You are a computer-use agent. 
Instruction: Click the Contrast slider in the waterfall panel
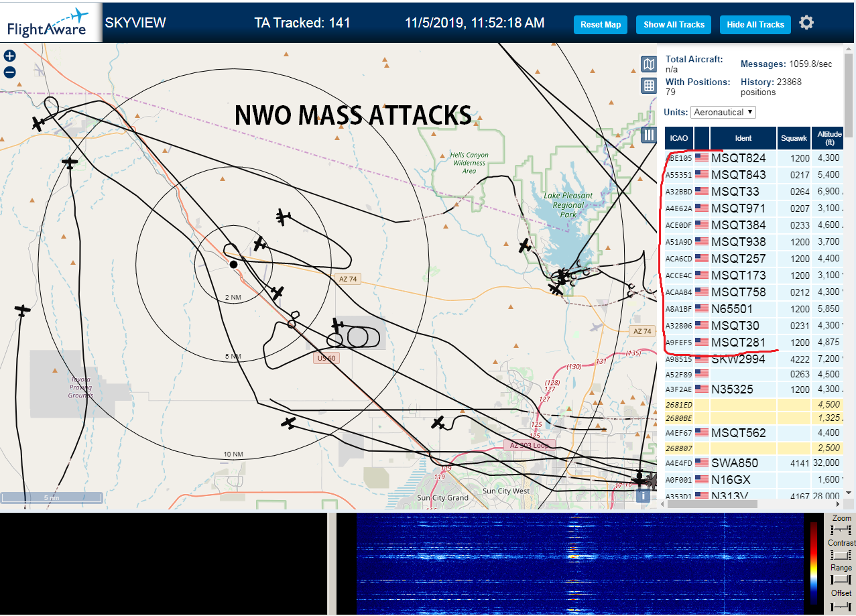coord(841,555)
